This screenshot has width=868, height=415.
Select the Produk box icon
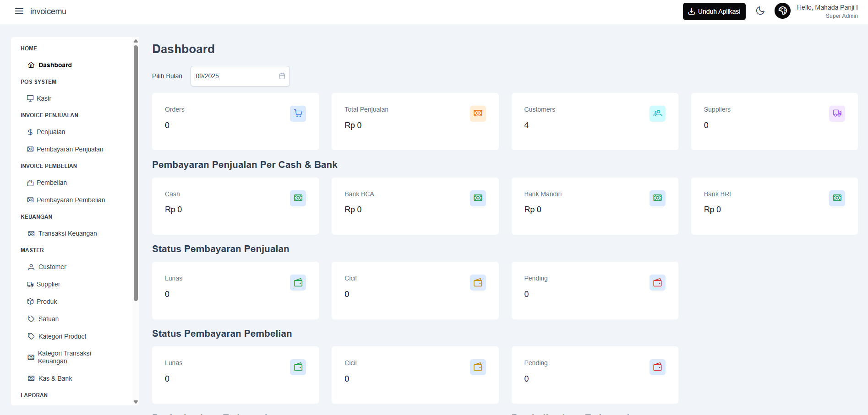31,301
